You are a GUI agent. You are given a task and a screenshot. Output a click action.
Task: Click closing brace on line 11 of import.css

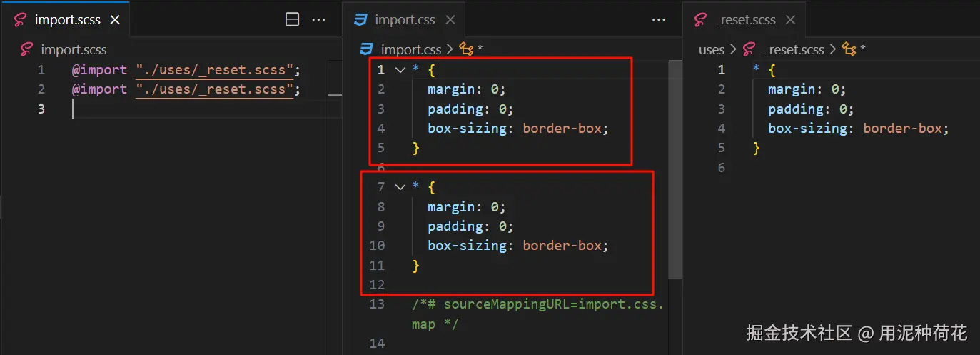[x=416, y=266]
